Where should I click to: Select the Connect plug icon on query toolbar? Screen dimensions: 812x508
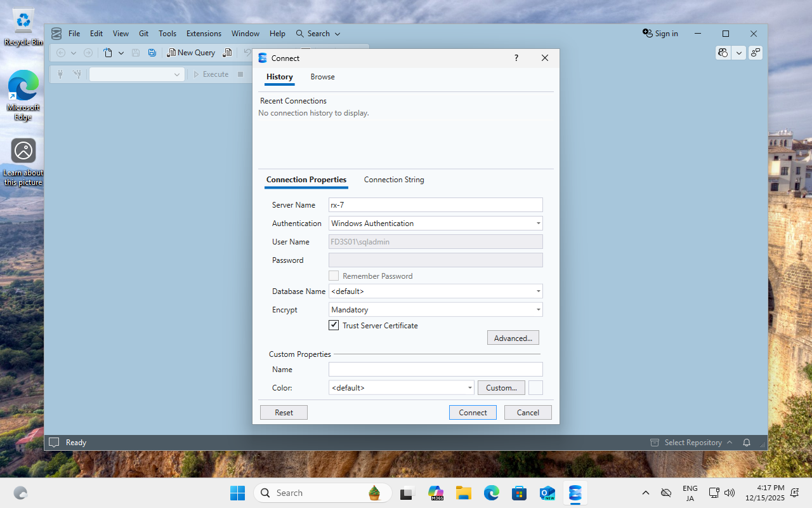pos(60,74)
